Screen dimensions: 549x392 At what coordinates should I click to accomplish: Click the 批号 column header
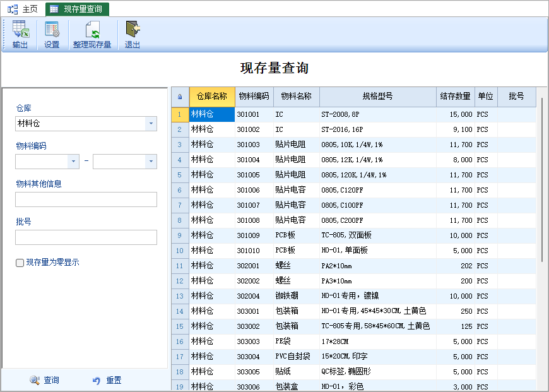(516, 97)
